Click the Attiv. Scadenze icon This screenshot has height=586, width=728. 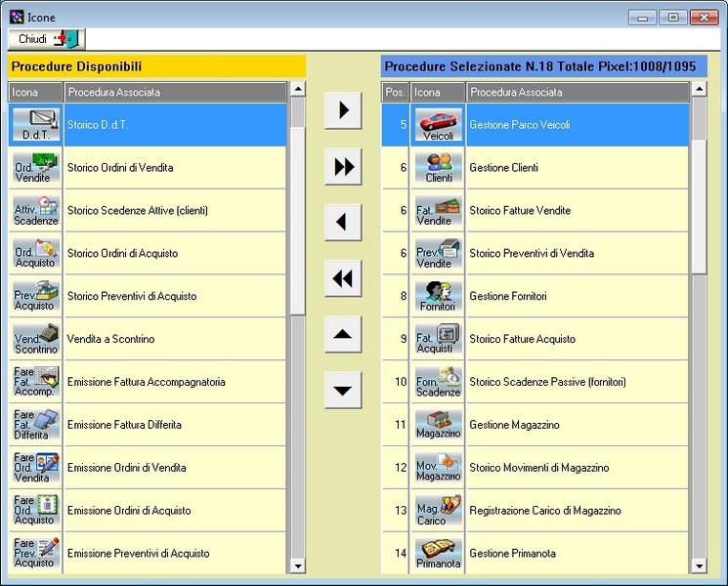pos(36,211)
